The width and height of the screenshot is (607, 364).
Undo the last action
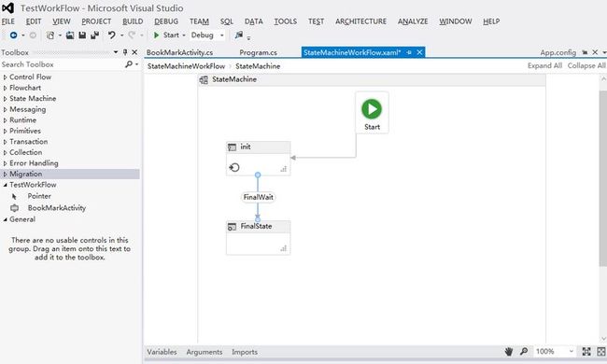click(x=112, y=35)
